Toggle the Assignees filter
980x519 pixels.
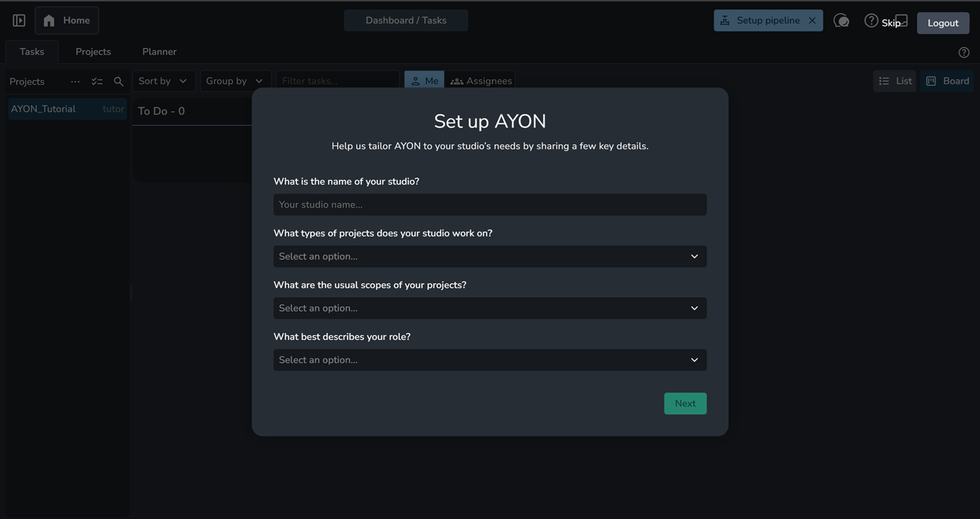480,81
